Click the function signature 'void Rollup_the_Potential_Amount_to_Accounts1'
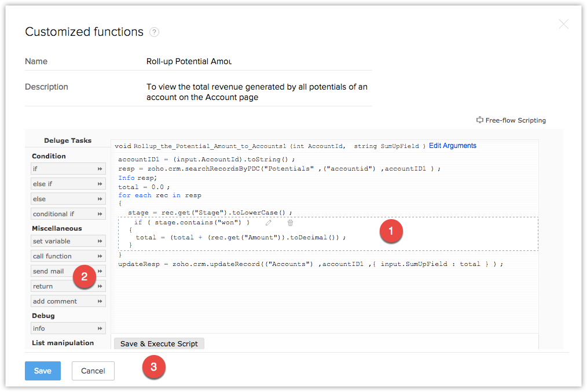The width and height of the screenshot is (587, 392). pyautogui.click(x=200, y=146)
